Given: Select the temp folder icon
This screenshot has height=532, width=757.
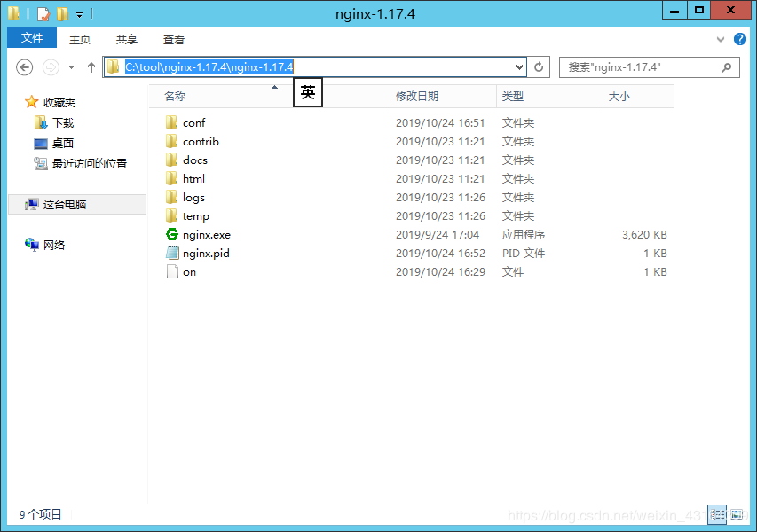Looking at the screenshot, I should (171, 215).
